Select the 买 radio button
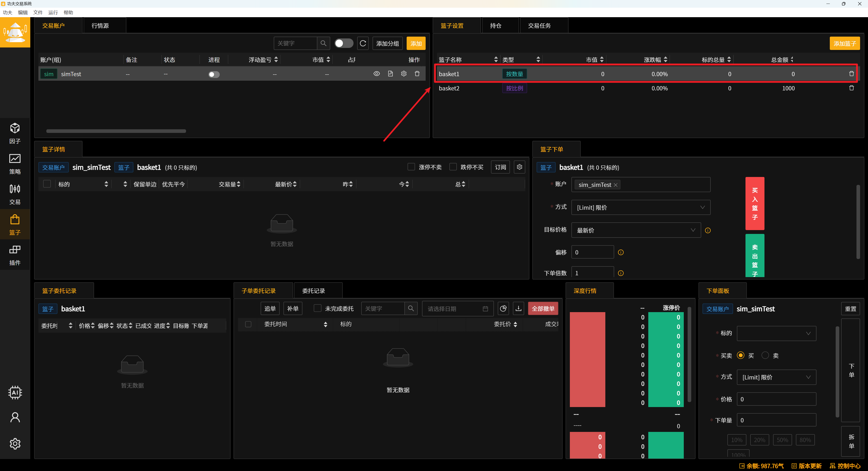Image resolution: width=868 pixels, height=471 pixels. 741,356
